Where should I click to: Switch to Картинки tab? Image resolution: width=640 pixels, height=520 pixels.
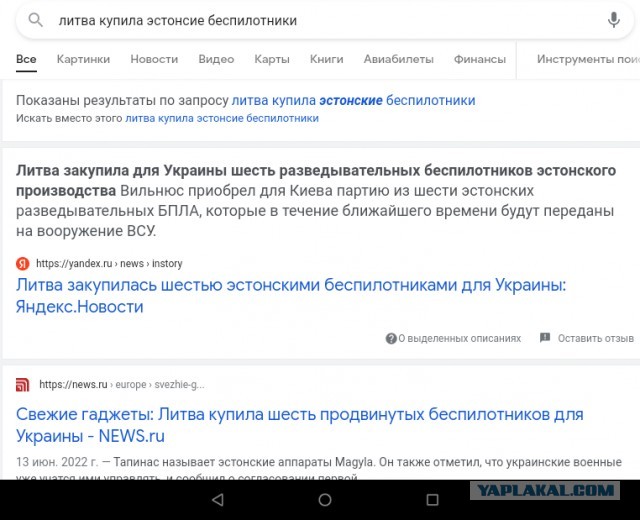[x=83, y=59]
